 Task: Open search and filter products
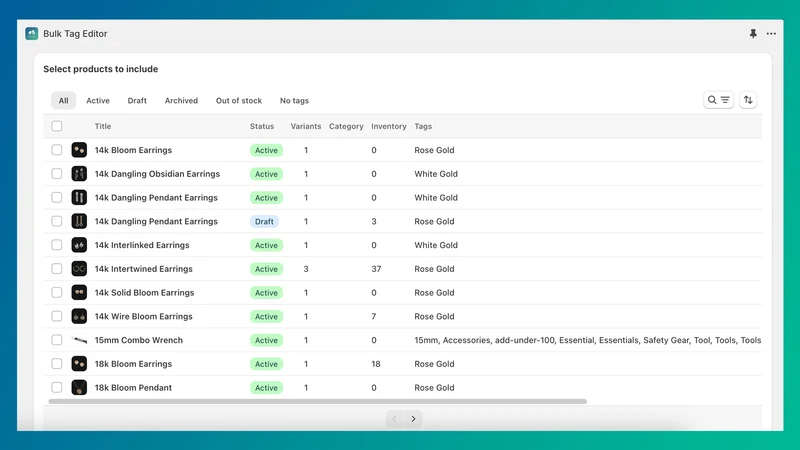click(x=718, y=100)
